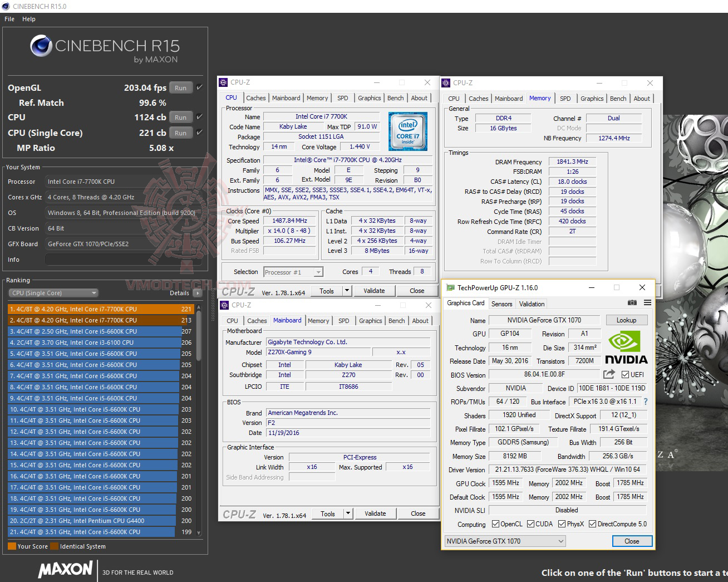Click the '86.04.1E.00.8F' BIOS version value
The width and height of the screenshot is (728, 582).
pyautogui.click(x=544, y=374)
